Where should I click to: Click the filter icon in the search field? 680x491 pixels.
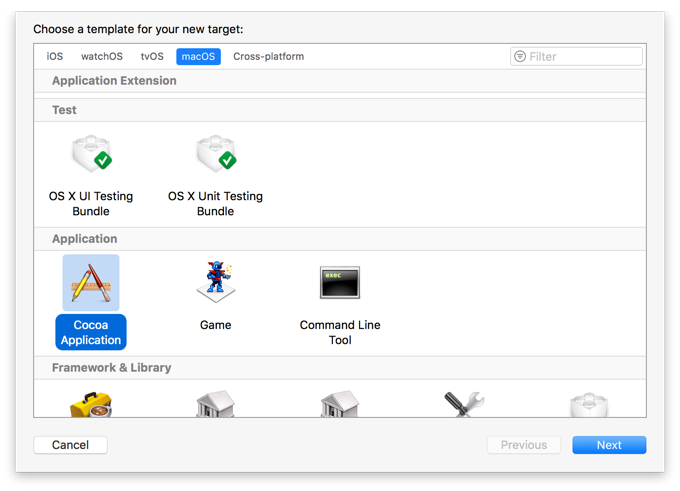[x=520, y=56]
